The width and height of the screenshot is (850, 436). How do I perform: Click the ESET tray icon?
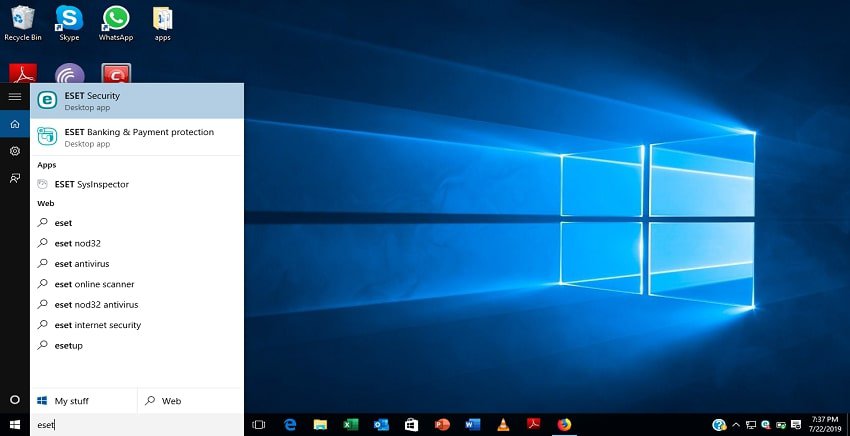pos(766,425)
